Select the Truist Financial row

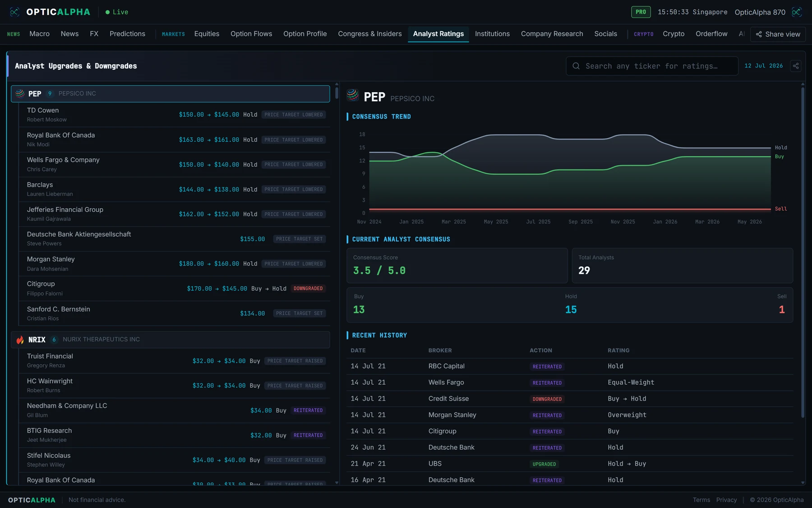[x=174, y=361]
